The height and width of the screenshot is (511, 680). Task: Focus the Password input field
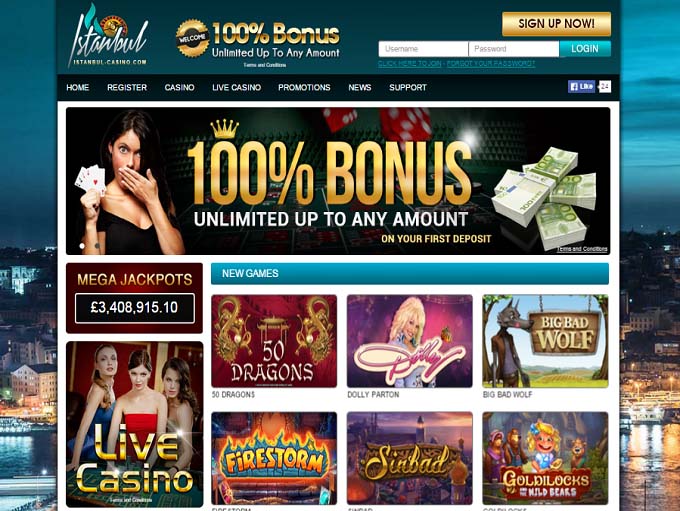pos(514,49)
